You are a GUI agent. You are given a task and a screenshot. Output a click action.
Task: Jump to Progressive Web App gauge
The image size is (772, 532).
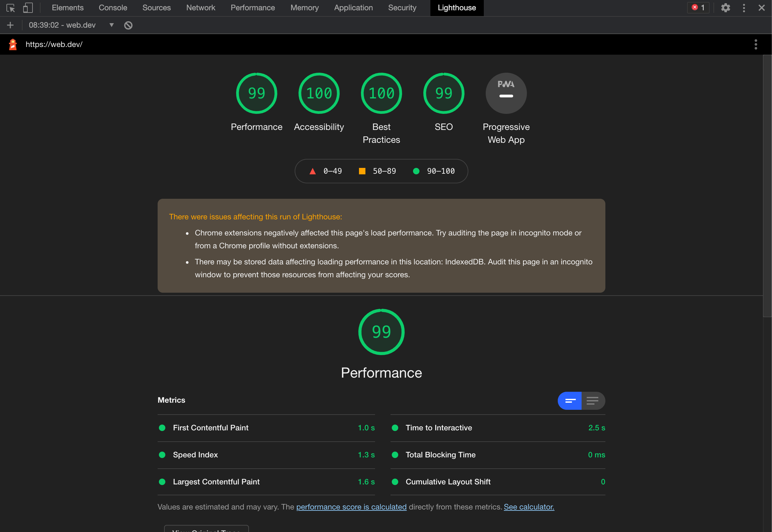pos(506,93)
